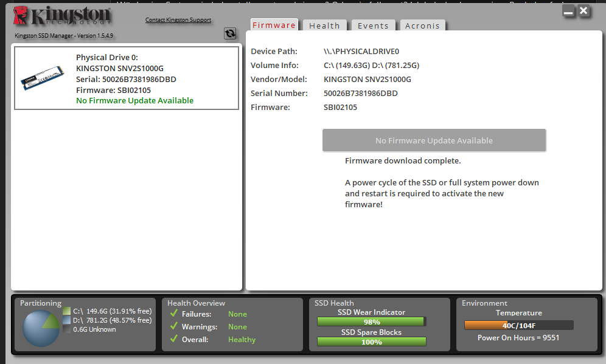
Task: Click the Kingston SSD Manager version label
Action: pos(64,35)
